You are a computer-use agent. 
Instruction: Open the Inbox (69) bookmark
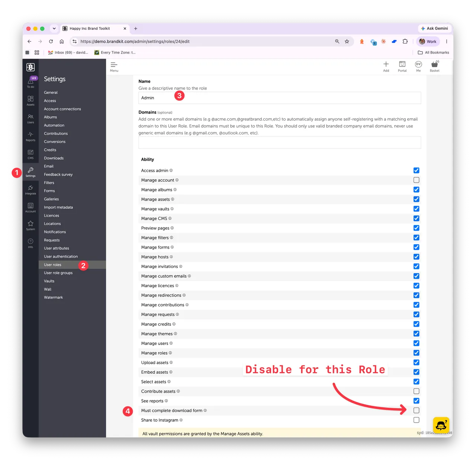point(68,52)
